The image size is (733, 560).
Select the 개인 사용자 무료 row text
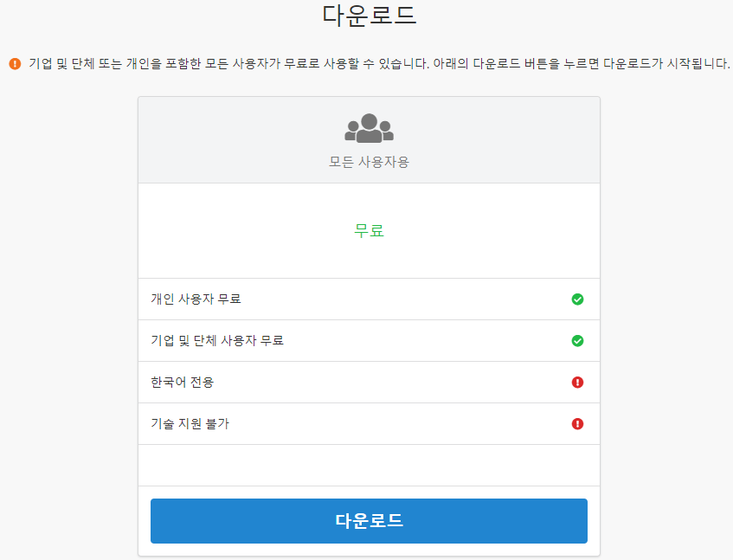point(196,299)
